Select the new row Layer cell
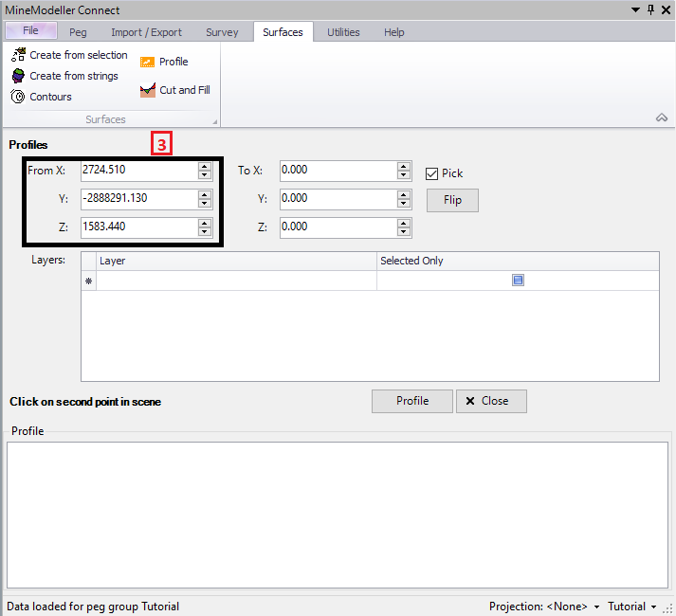Viewport: 676px width, 616px height. 236,281
